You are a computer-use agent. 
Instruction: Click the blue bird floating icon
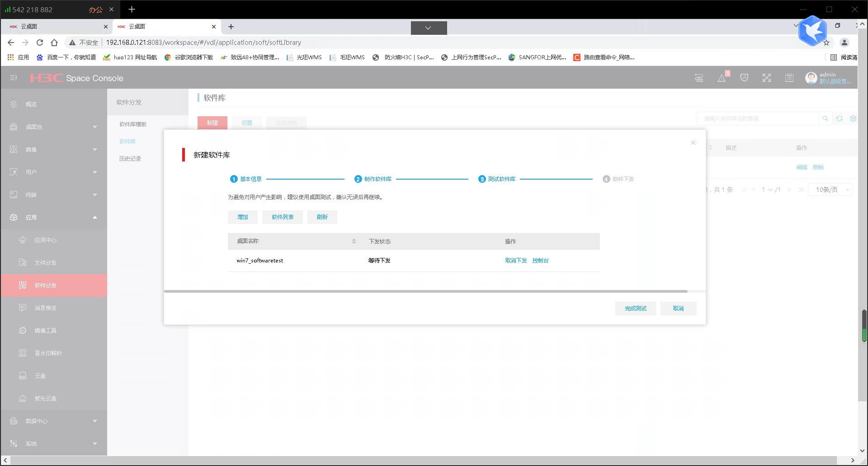(812, 31)
